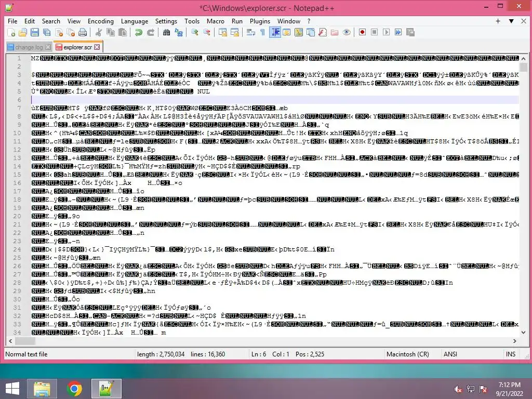Image resolution: width=532 pixels, height=399 pixels.
Task: Click the X button at the right end of the menu bar
Action: pyautogui.click(x=524, y=21)
